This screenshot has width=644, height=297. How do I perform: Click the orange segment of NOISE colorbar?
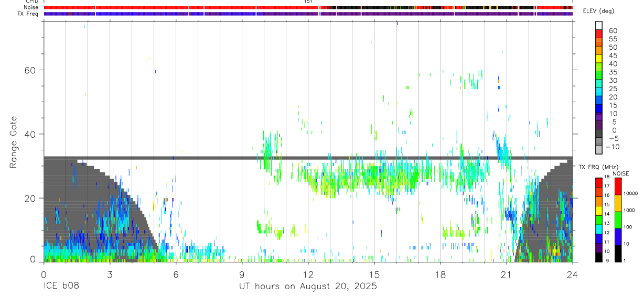click(618, 203)
